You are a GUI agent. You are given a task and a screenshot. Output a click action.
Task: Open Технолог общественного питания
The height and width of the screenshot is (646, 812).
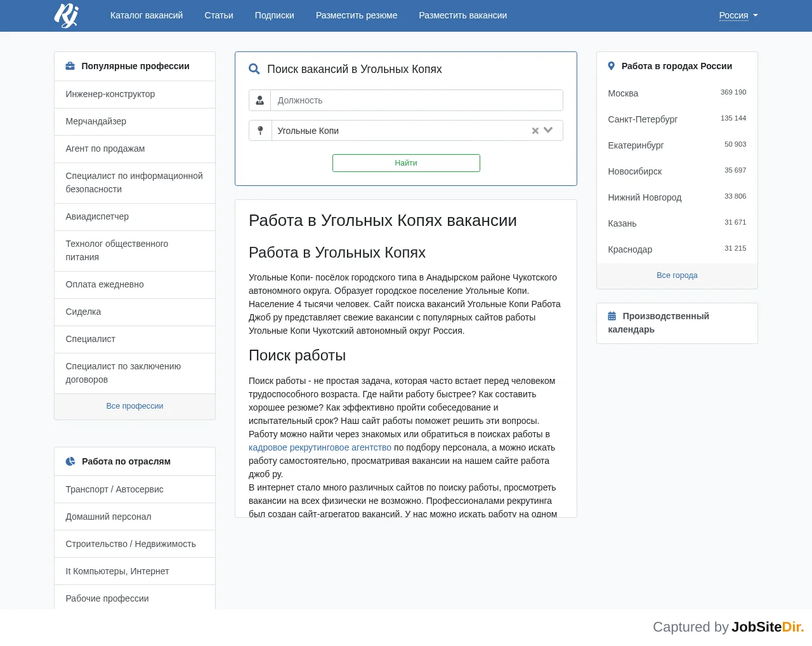(x=134, y=251)
